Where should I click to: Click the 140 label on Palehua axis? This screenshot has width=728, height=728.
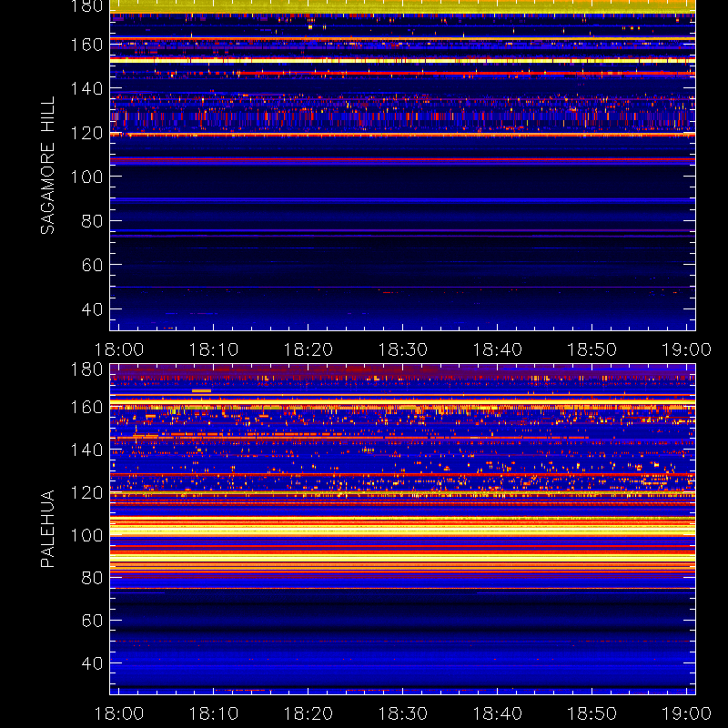[x=86, y=450]
